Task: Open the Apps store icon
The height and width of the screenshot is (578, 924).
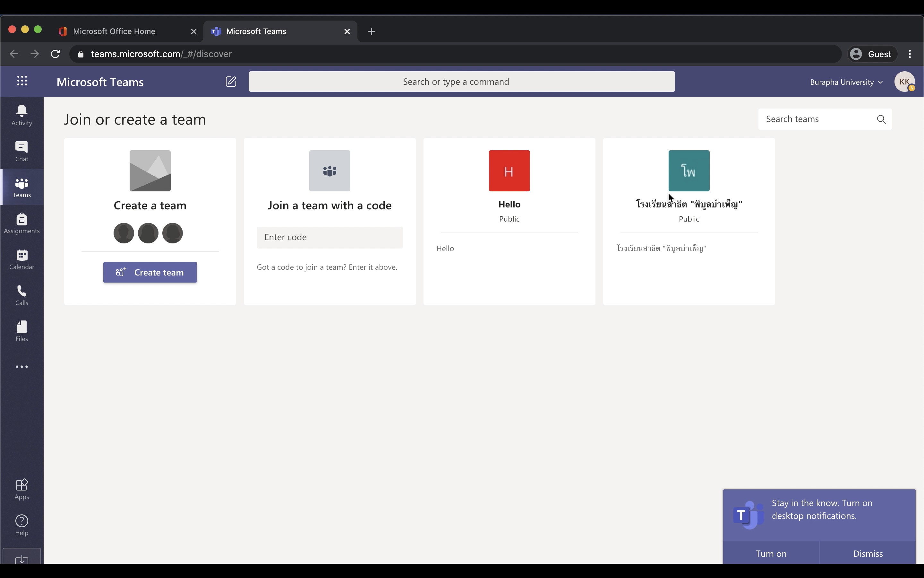Action: (x=22, y=489)
